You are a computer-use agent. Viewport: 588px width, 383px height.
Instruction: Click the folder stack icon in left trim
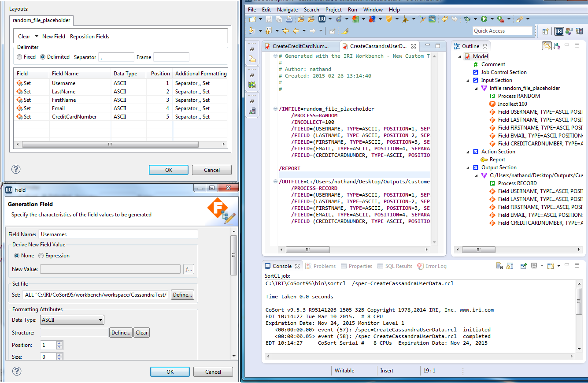point(252,59)
